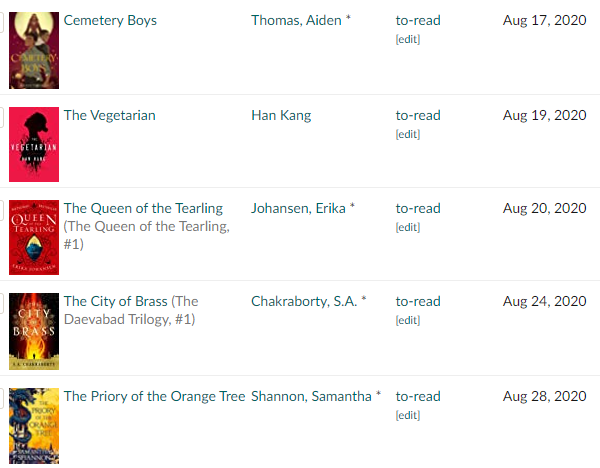The height and width of the screenshot is (468, 600).
Task: Open The Queen of the Tearling cover
Action: pyautogui.click(x=34, y=237)
